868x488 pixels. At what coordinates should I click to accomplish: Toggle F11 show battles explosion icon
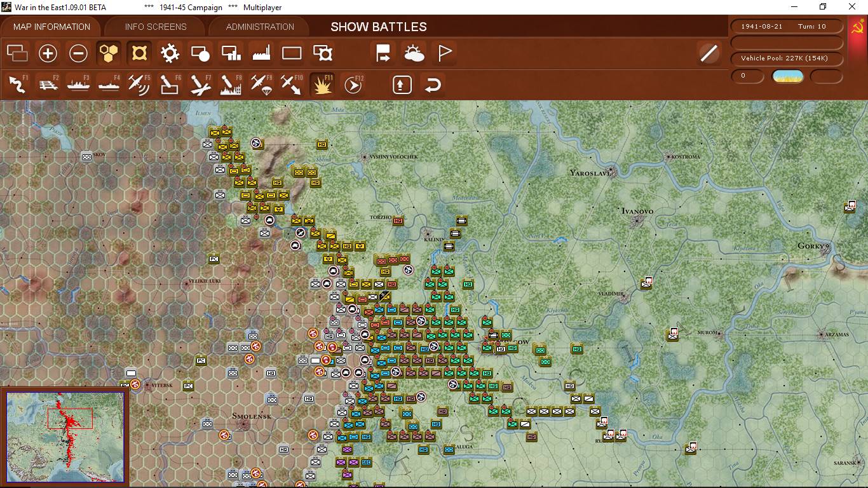pos(322,85)
